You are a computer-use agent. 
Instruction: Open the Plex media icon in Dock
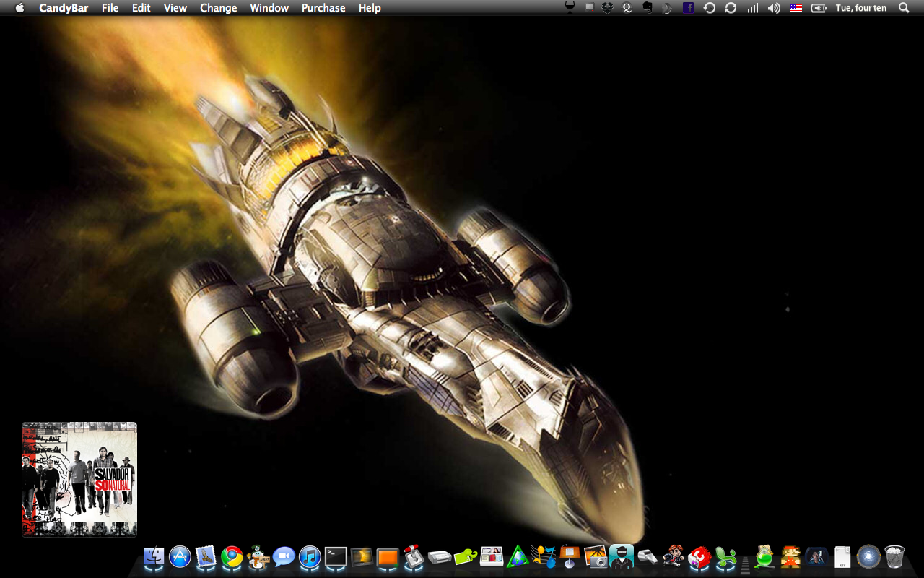[362, 556]
